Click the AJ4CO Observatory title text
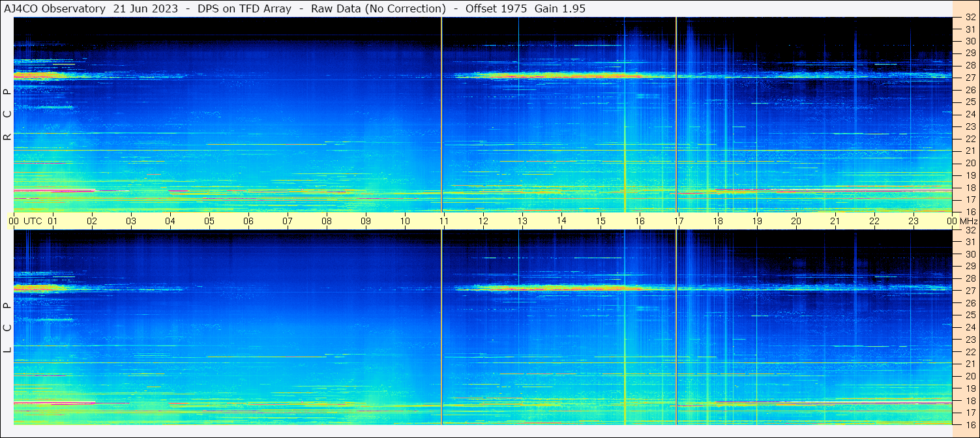Viewport: 980px width, 438px height. (x=55, y=8)
